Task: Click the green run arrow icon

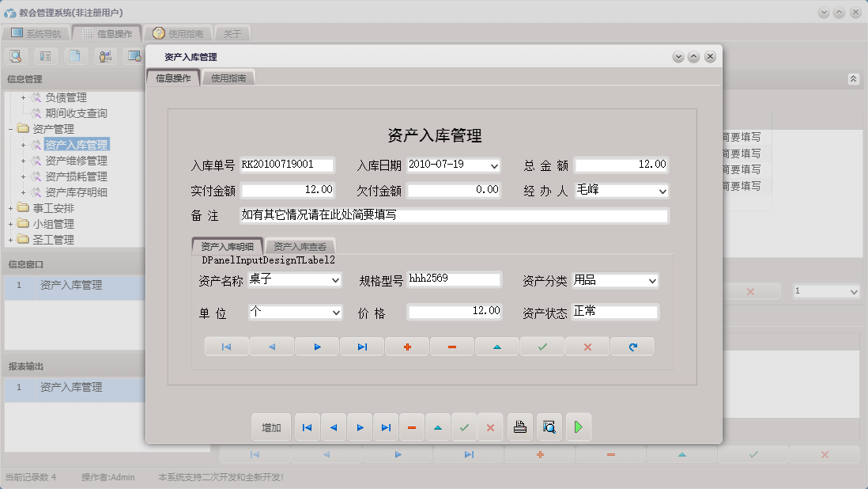Action: (x=578, y=427)
